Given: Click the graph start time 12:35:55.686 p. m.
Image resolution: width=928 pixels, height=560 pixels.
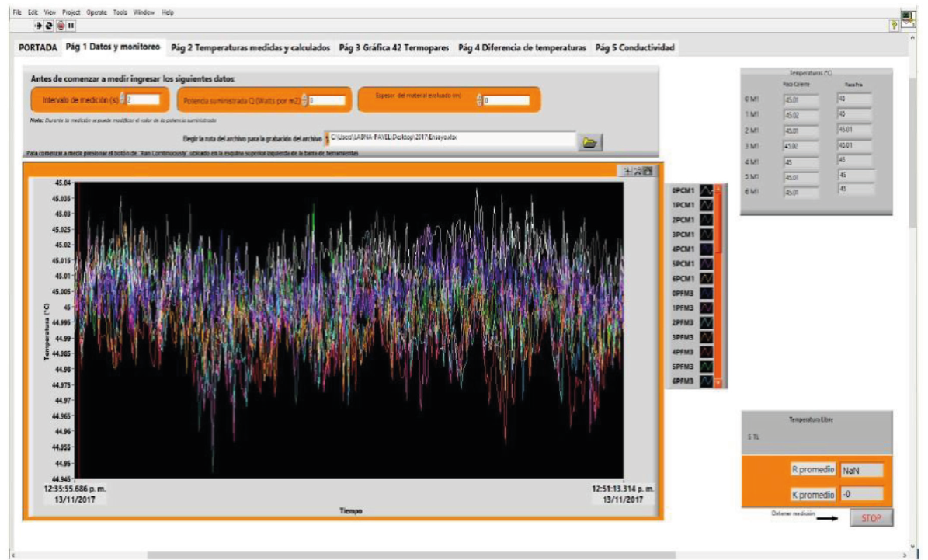Looking at the screenshot, I should click(x=75, y=489).
